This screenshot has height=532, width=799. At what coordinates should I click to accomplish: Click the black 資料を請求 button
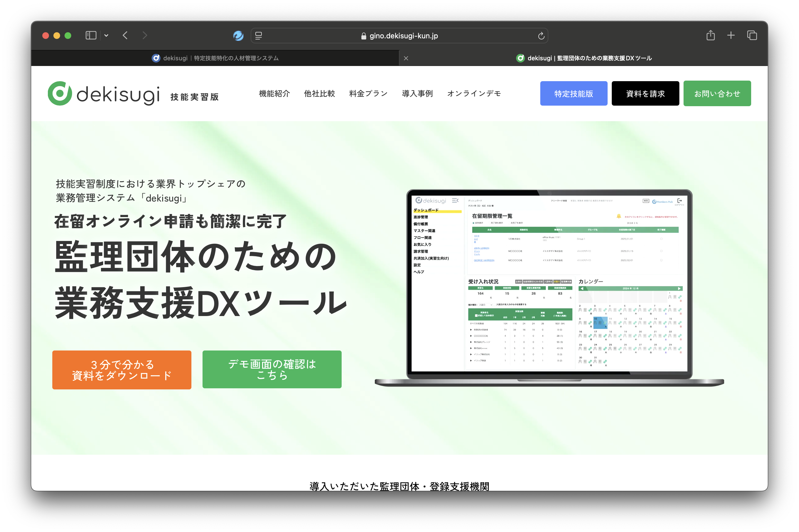click(645, 93)
